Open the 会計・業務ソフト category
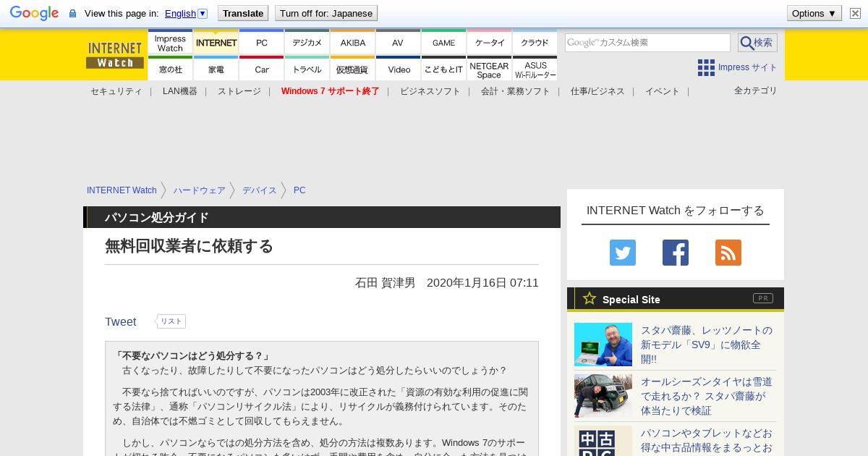The width and height of the screenshot is (868, 456). (515, 91)
